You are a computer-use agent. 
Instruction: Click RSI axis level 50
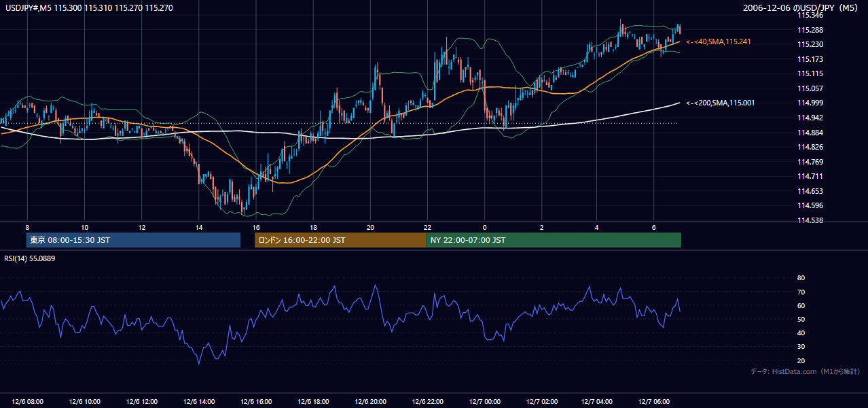pos(801,319)
